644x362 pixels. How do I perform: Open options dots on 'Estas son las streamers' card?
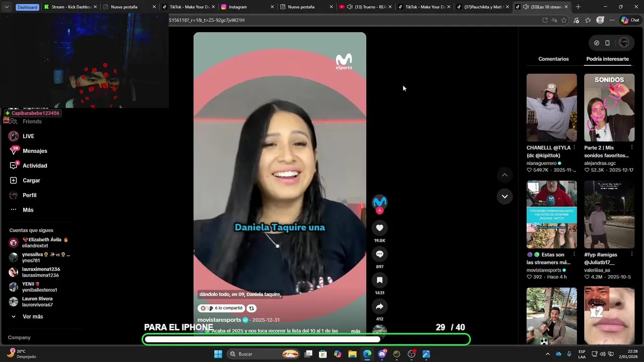pyautogui.click(x=574, y=255)
